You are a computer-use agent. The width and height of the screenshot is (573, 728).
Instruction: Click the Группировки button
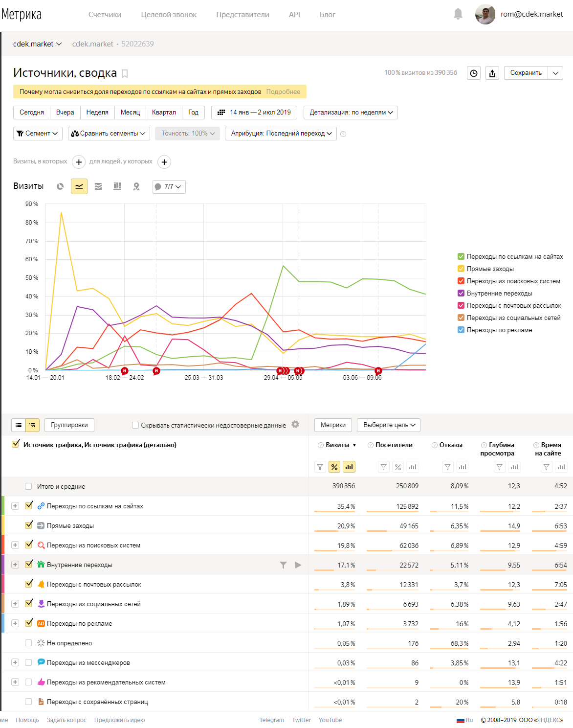click(x=69, y=425)
